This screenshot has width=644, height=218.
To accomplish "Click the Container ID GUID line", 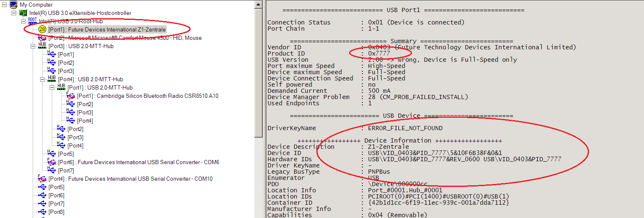I will click(388, 203).
